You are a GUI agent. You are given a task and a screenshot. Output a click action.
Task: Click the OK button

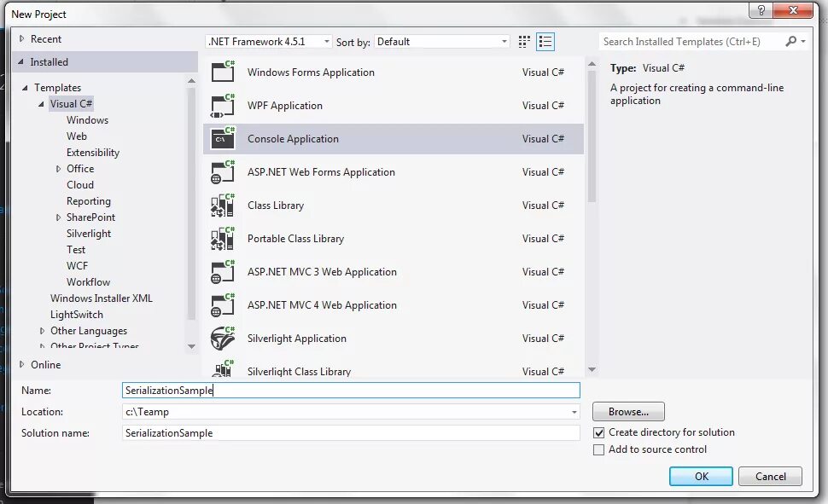[702, 476]
